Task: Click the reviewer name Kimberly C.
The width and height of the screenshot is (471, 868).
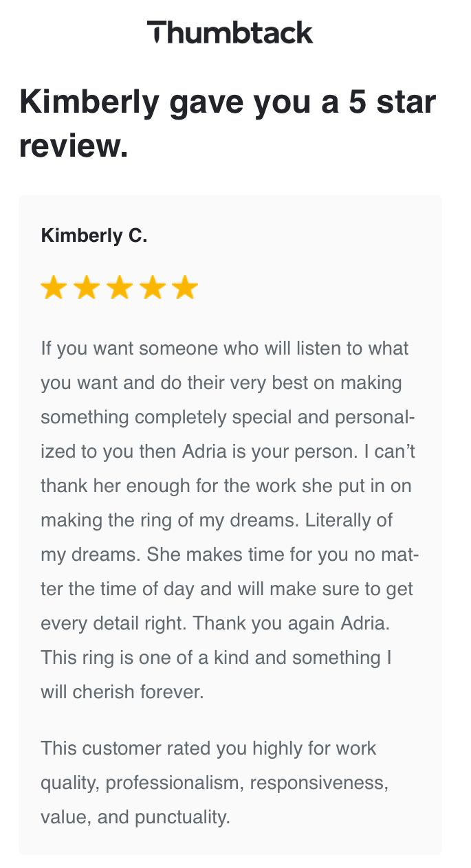Action: point(94,236)
